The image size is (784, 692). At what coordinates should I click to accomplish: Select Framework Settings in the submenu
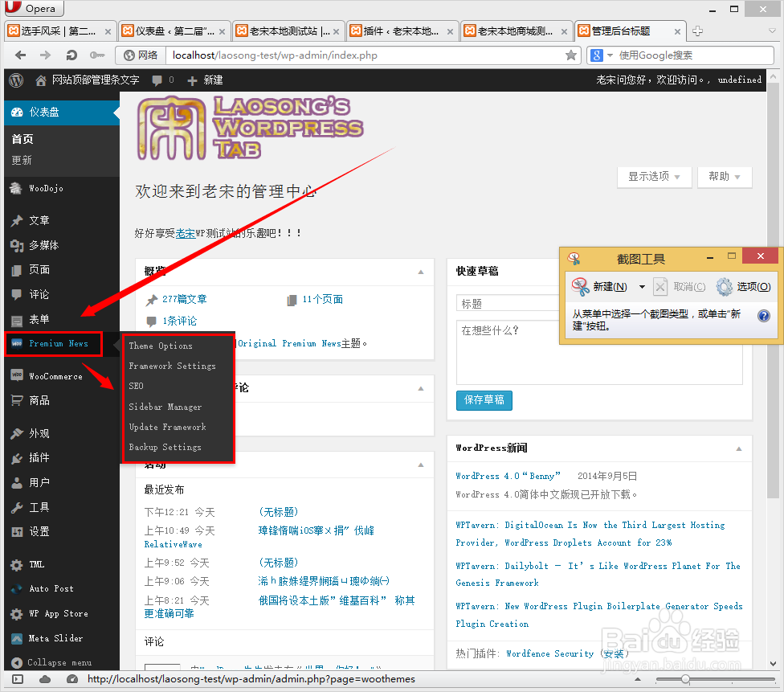coord(172,366)
